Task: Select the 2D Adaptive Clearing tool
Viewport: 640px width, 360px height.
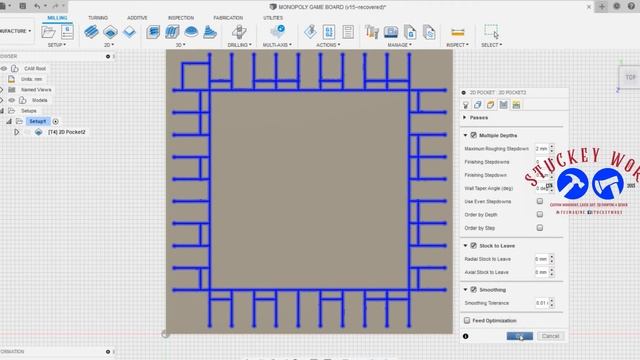Action: [x=91, y=31]
